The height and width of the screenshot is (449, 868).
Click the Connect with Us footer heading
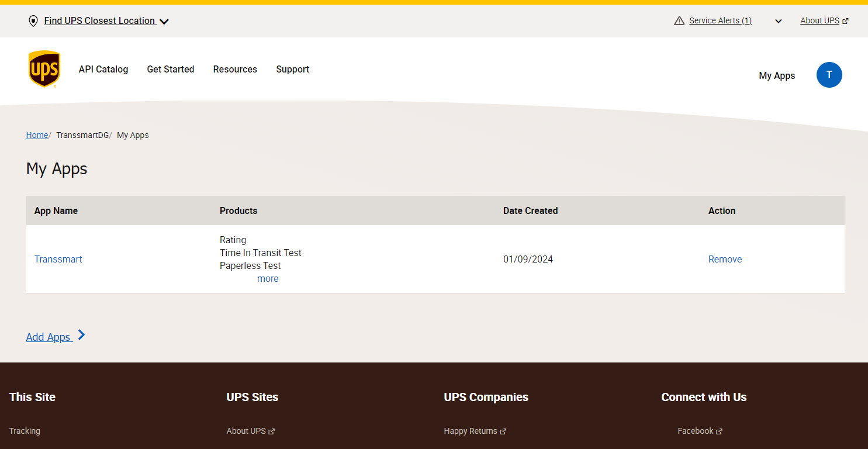[704, 397]
